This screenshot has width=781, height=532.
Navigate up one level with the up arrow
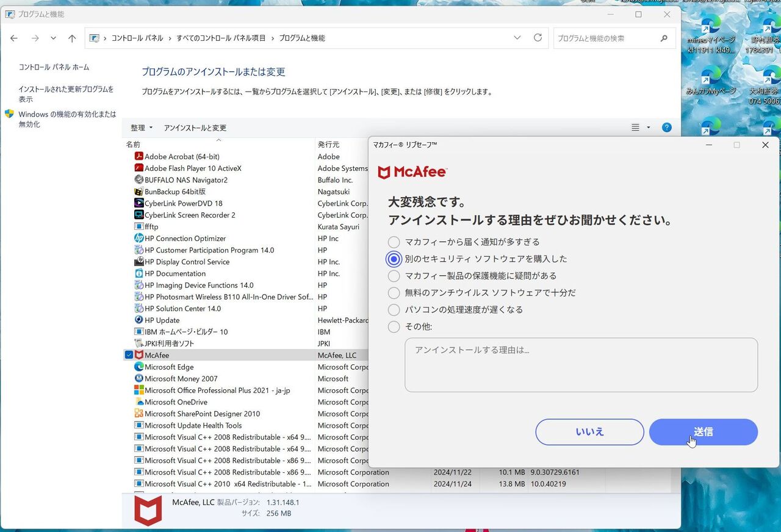(72, 38)
